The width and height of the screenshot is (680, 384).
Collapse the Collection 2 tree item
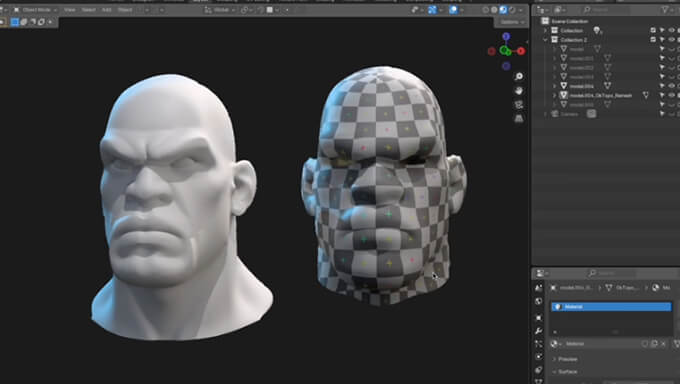click(546, 39)
